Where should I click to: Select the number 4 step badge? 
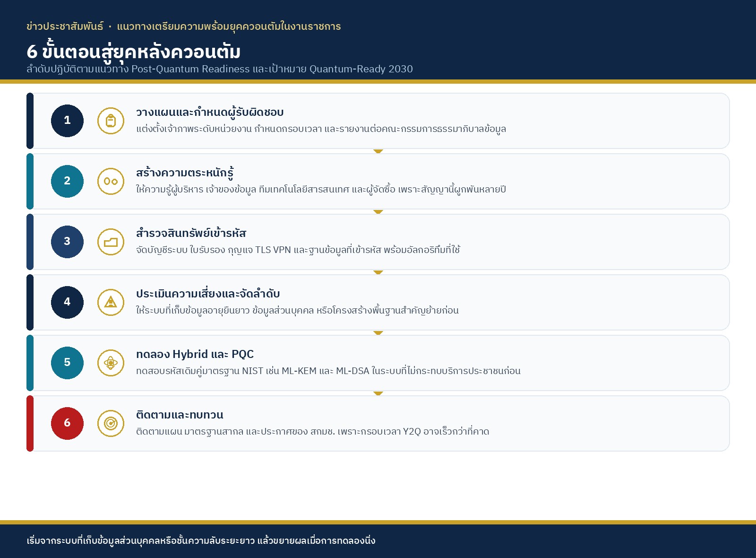click(67, 302)
